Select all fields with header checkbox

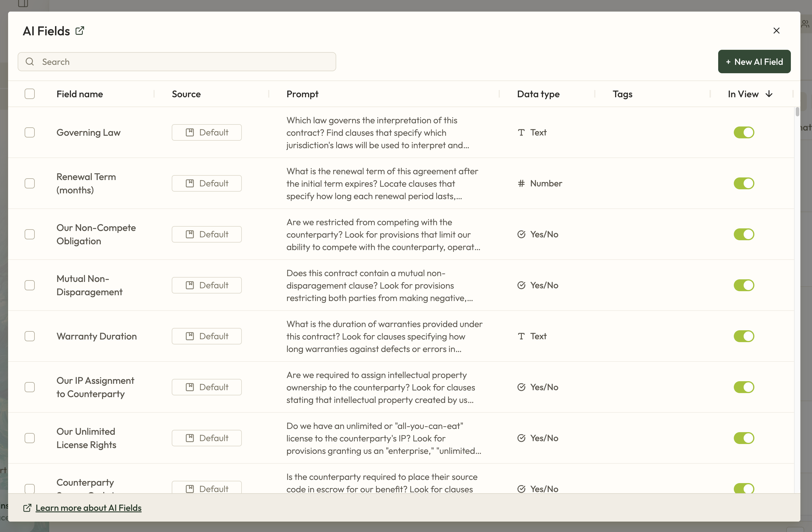pyautogui.click(x=30, y=94)
